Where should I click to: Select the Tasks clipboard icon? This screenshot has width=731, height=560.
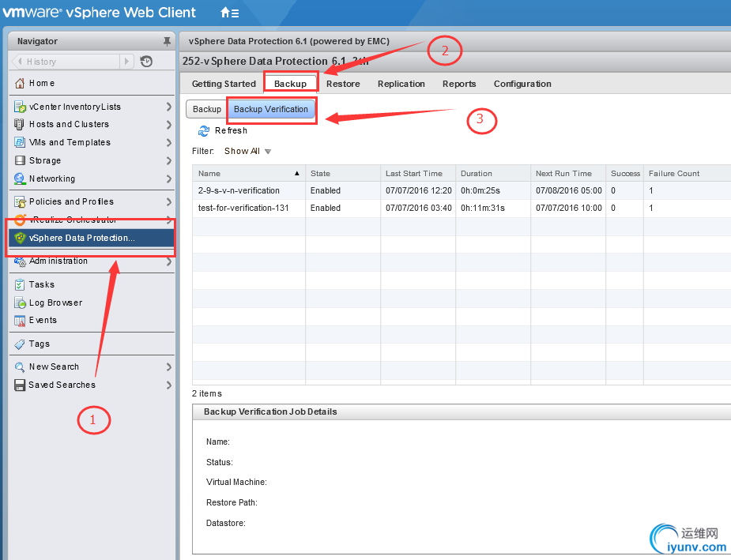point(20,284)
